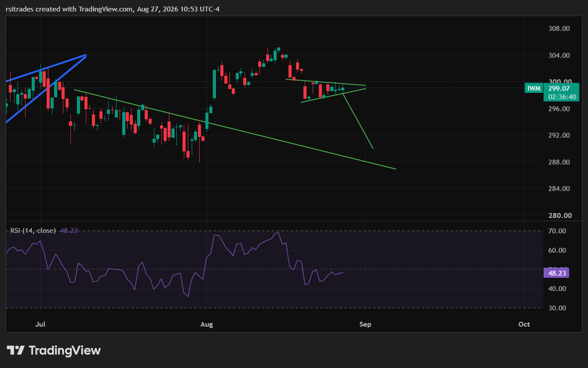The width and height of the screenshot is (588, 368).
Task: Click the 280.00 price axis label
Action: tap(560, 216)
